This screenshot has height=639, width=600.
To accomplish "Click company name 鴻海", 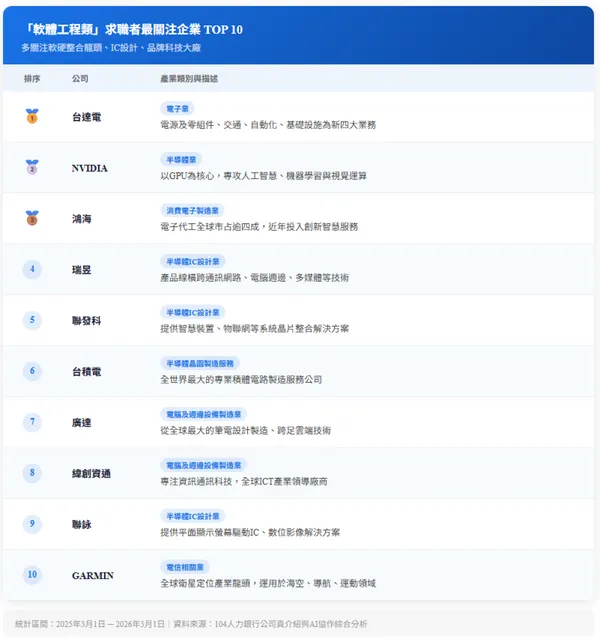I will (x=82, y=219).
